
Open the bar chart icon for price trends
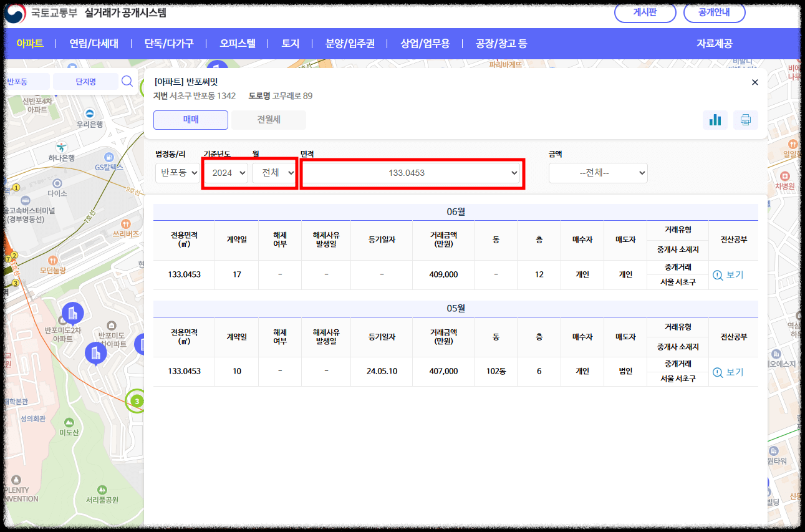pos(715,120)
